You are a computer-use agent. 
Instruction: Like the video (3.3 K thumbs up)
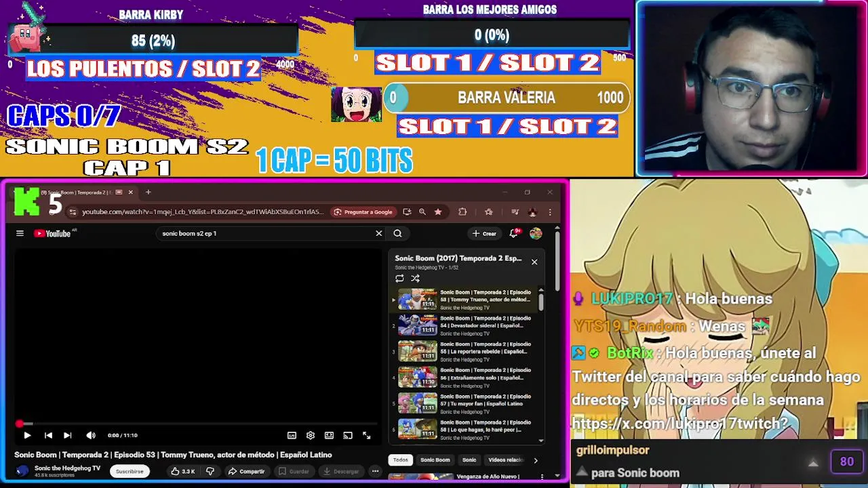point(183,471)
